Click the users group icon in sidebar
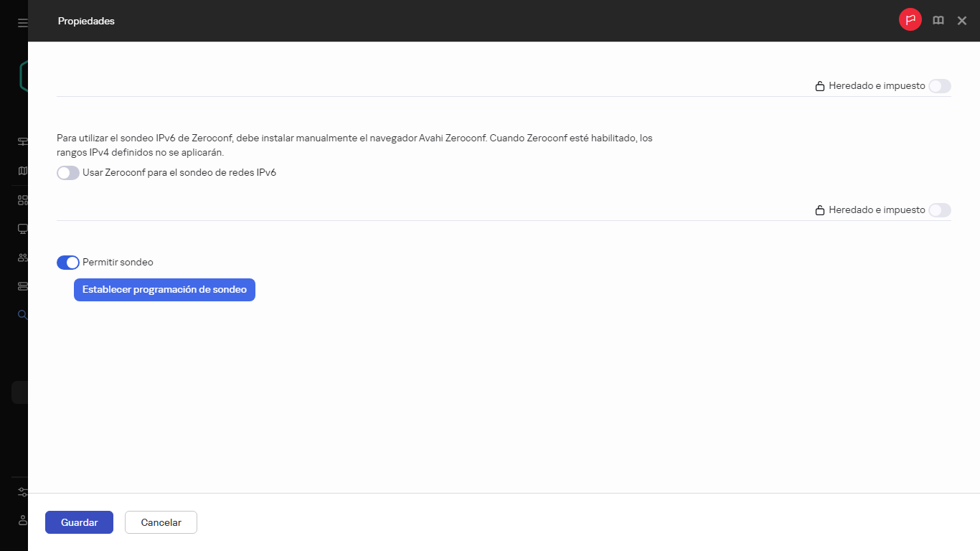The width and height of the screenshot is (980, 551). 23,258
